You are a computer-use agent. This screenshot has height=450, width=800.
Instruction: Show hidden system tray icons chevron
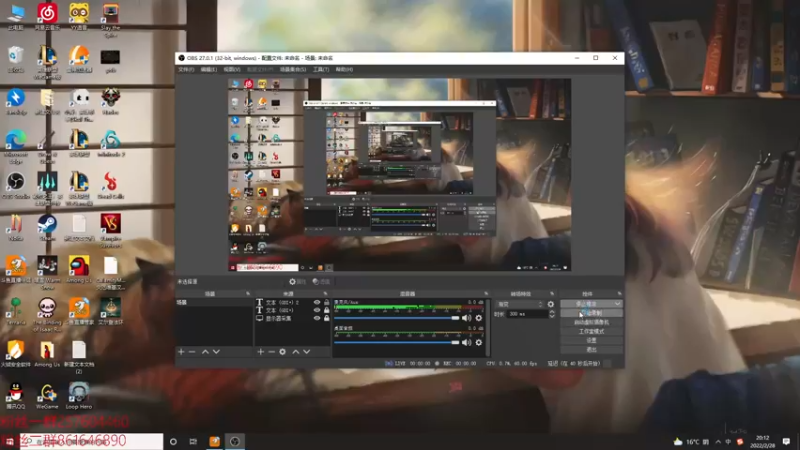click(718, 442)
